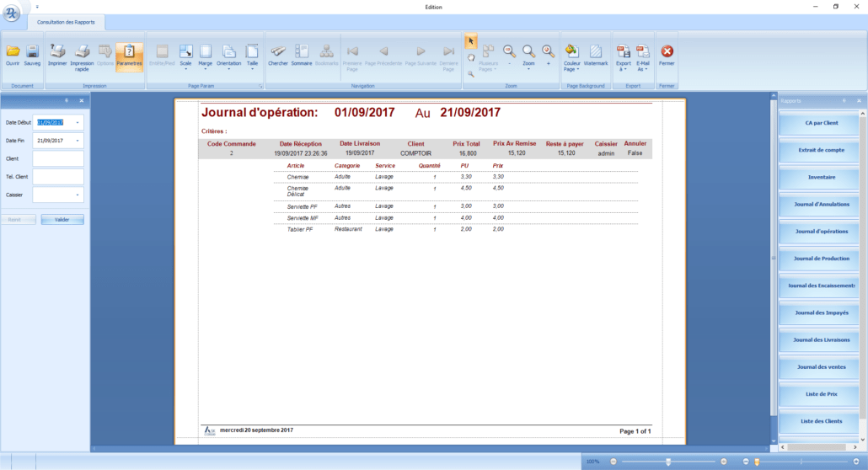Open the Journal d'opérations report
Image resolution: width=868 pixels, height=470 pixels.
(821, 232)
